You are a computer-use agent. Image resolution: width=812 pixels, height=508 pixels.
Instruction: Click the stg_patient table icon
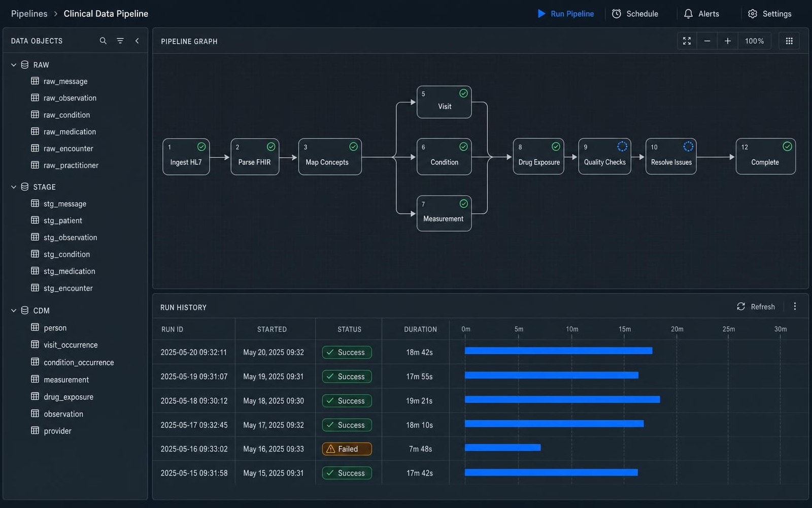point(35,220)
